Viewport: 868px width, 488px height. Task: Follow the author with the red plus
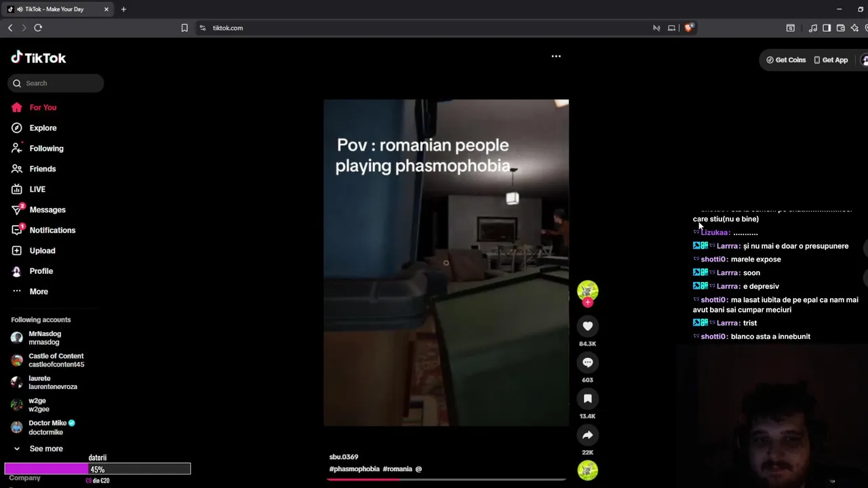point(588,302)
